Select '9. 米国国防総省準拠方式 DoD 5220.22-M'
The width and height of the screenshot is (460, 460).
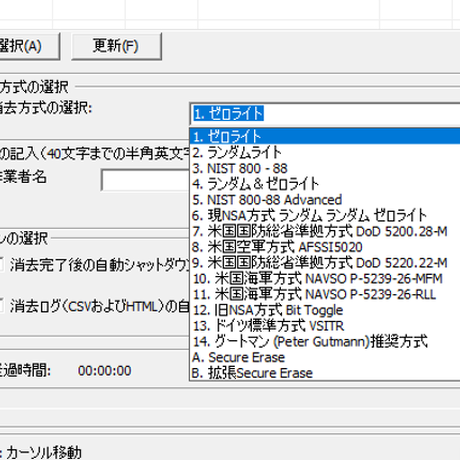tap(325, 263)
